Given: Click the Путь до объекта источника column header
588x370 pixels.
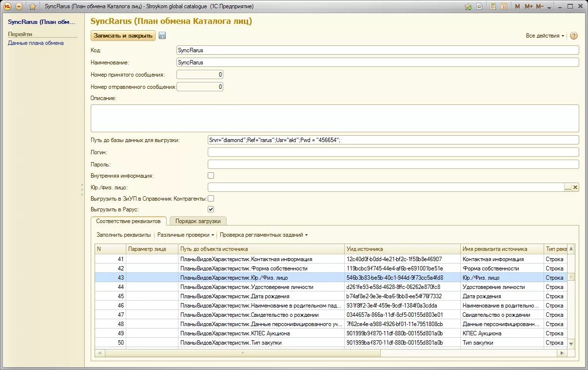Looking at the screenshot, I should [x=261, y=249].
